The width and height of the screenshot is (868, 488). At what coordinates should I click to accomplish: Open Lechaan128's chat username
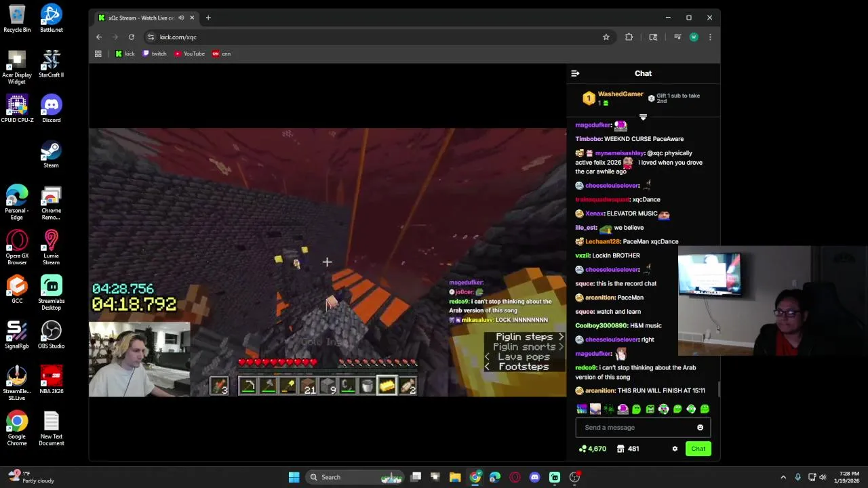point(602,241)
